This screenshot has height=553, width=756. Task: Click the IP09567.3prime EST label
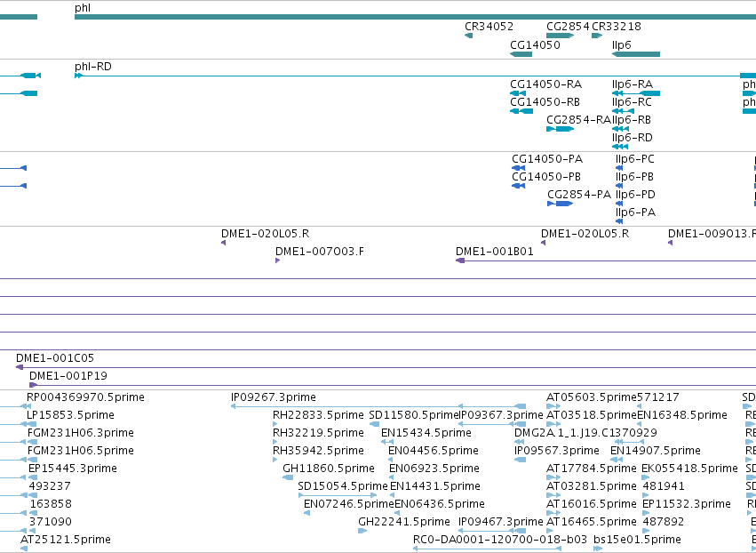pyautogui.click(x=557, y=451)
